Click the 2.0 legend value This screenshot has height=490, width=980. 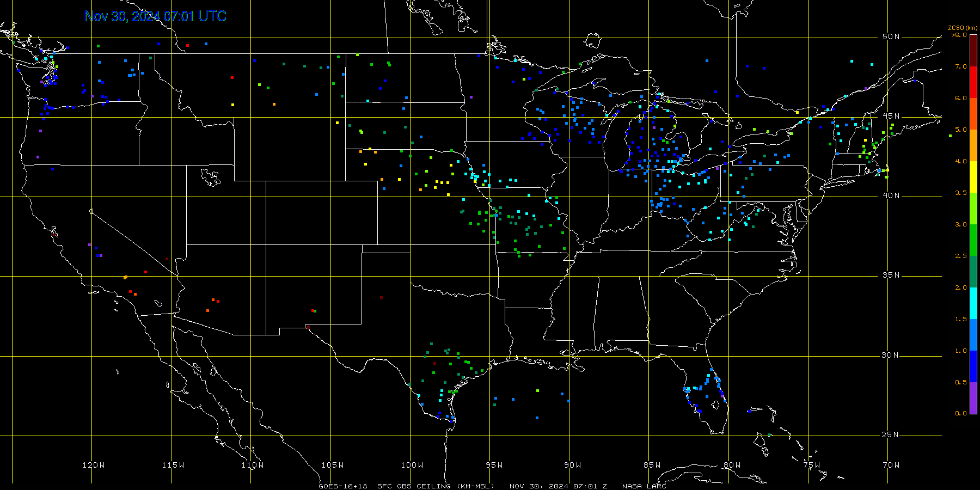(x=961, y=287)
